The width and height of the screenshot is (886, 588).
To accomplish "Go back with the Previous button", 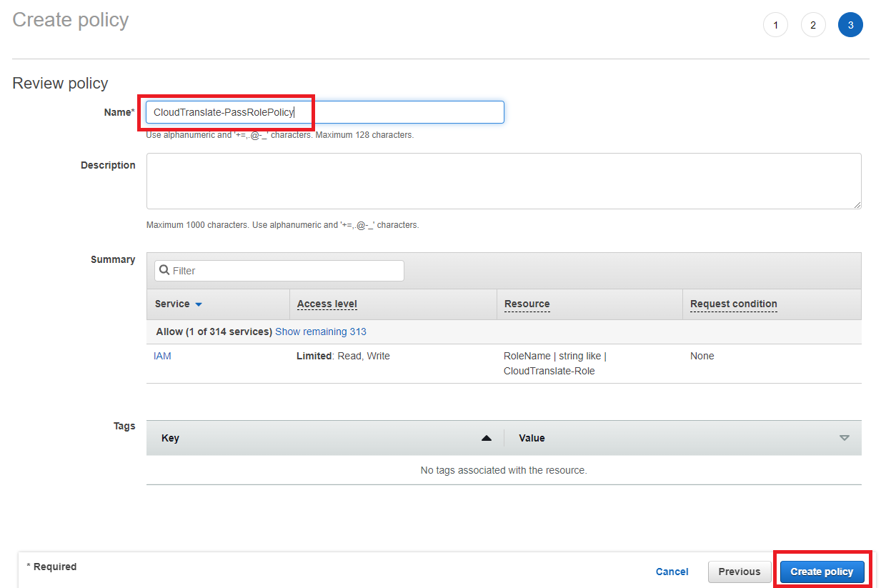I will point(739,572).
